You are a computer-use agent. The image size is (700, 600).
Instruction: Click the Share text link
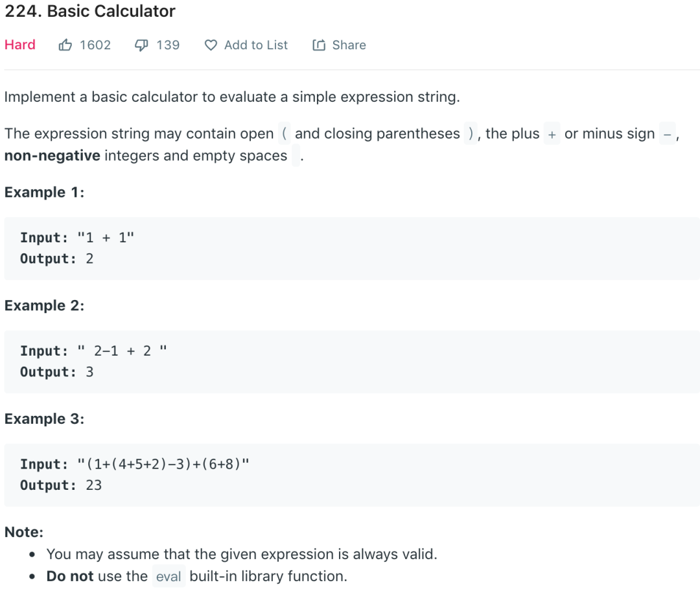(x=349, y=45)
